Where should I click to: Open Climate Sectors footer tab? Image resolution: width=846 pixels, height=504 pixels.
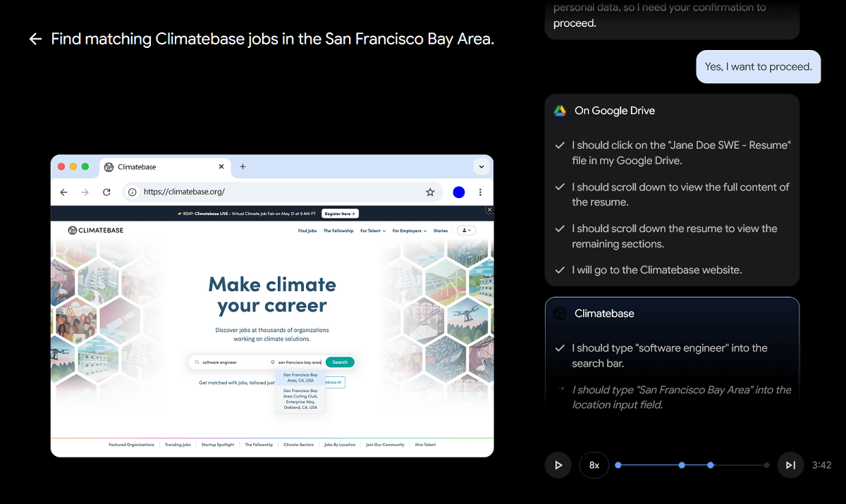pos(299,445)
